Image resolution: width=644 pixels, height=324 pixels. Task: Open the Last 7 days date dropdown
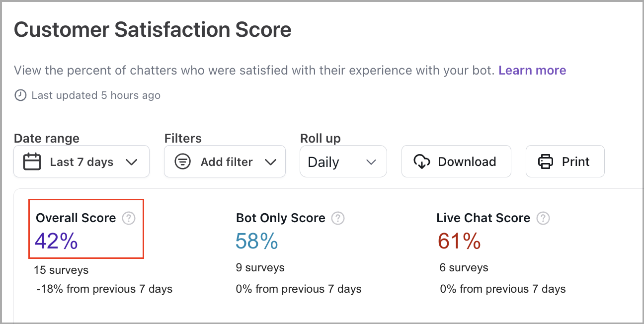81,162
